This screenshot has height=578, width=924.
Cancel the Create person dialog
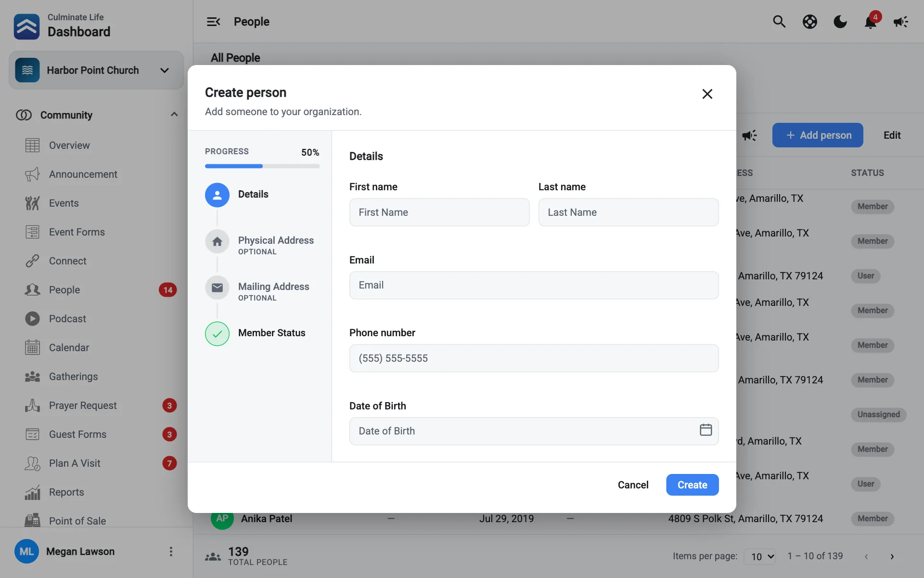tap(633, 485)
